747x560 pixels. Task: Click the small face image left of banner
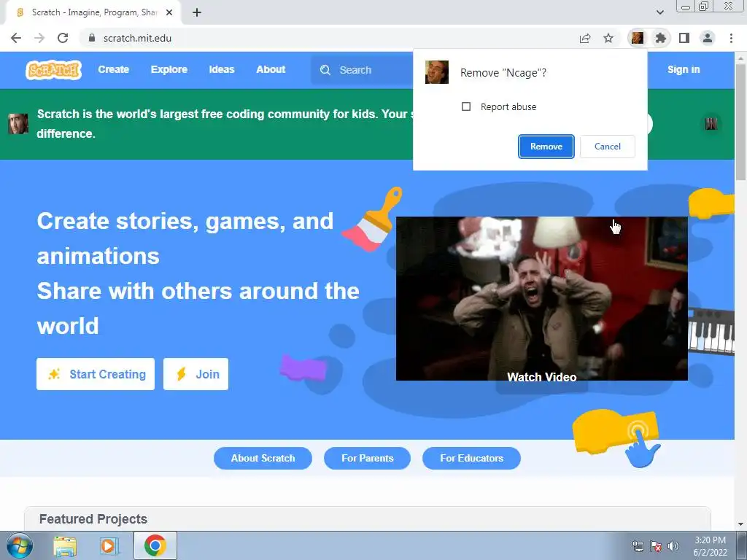(18, 124)
